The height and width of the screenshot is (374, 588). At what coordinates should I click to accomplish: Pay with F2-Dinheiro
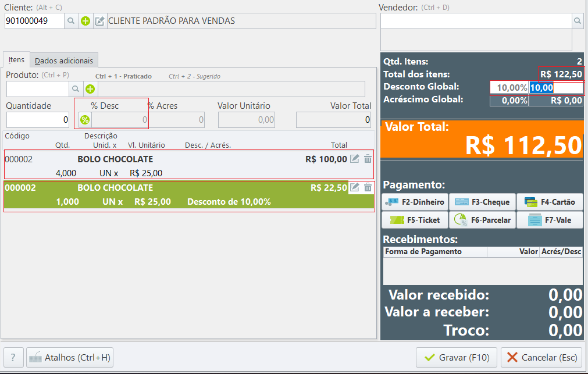point(415,202)
